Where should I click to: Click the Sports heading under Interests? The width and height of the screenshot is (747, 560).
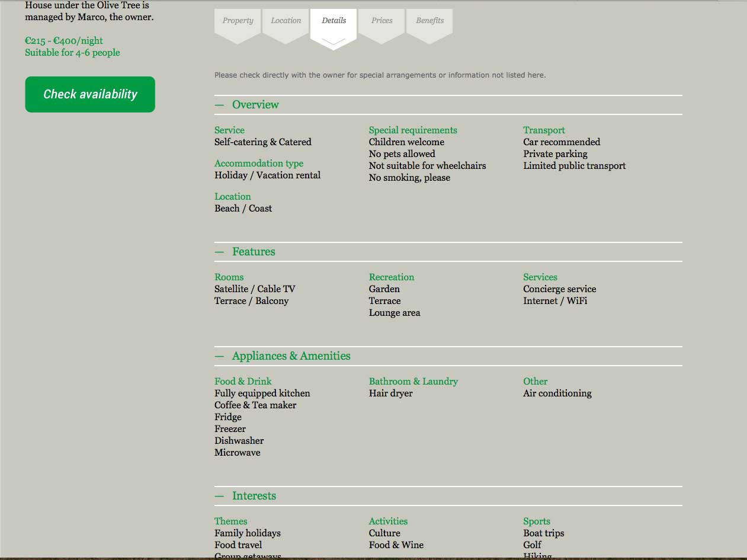click(536, 521)
